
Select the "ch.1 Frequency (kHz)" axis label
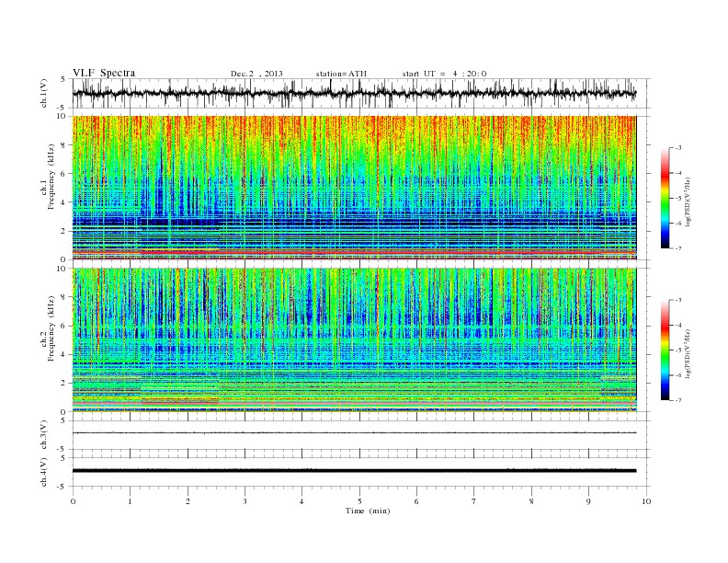point(48,190)
